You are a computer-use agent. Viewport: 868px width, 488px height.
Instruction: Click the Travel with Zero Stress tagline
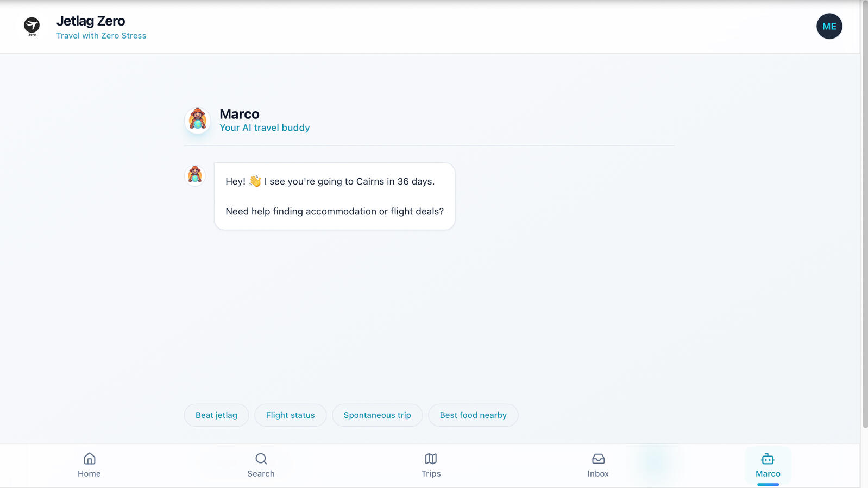coord(101,36)
